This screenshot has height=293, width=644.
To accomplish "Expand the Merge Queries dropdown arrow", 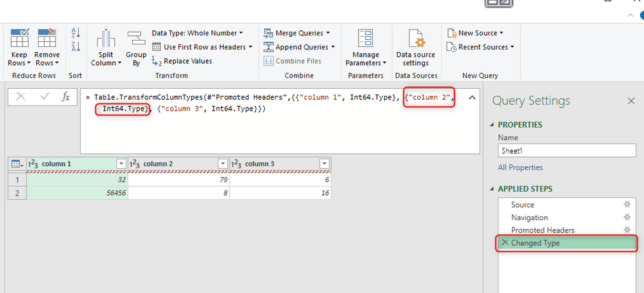I will [x=327, y=33].
